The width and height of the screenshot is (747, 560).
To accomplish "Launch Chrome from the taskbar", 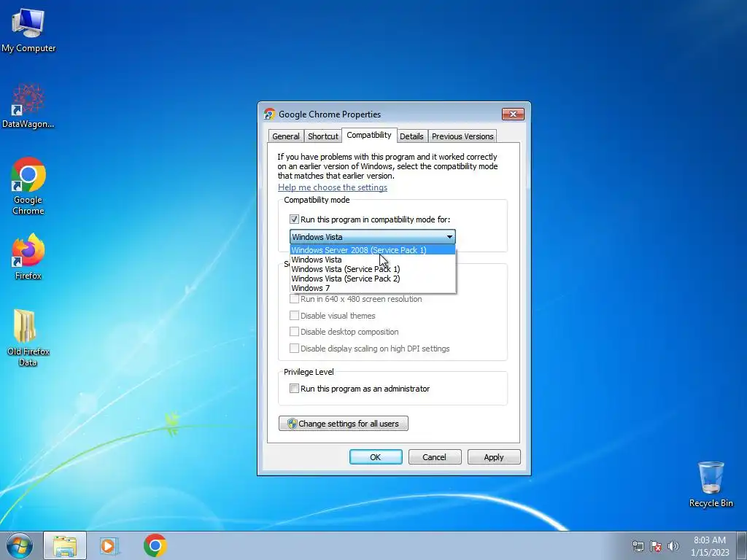I will 155,545.
